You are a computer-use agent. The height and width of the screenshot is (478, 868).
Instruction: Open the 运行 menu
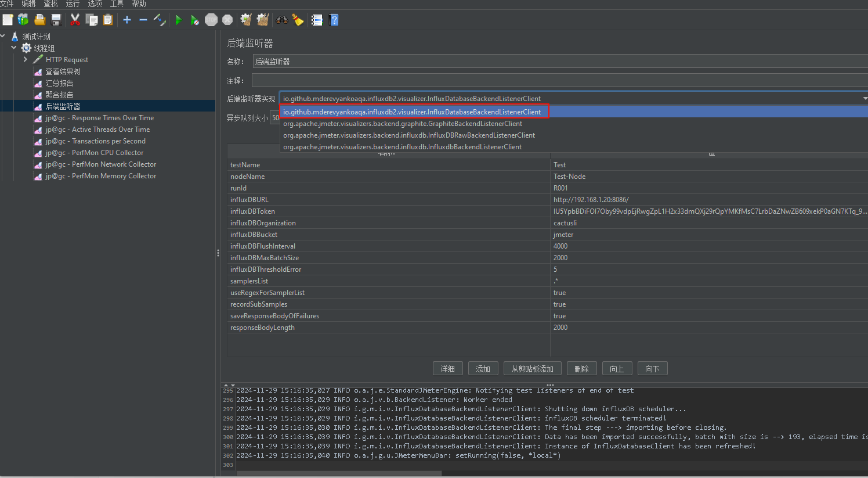click(73, 4)
